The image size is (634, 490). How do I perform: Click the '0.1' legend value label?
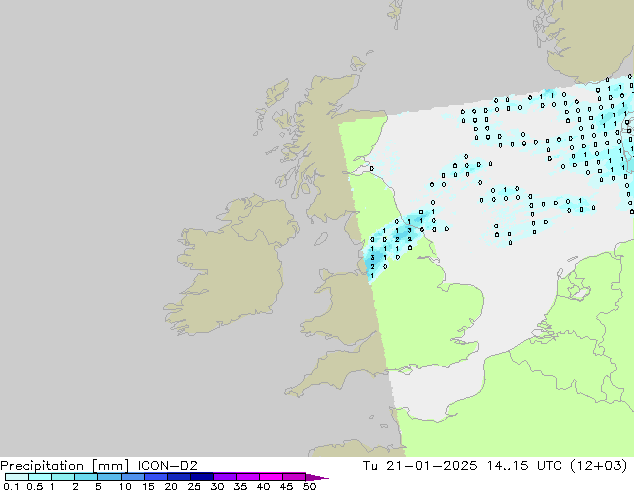pos(11,486)
